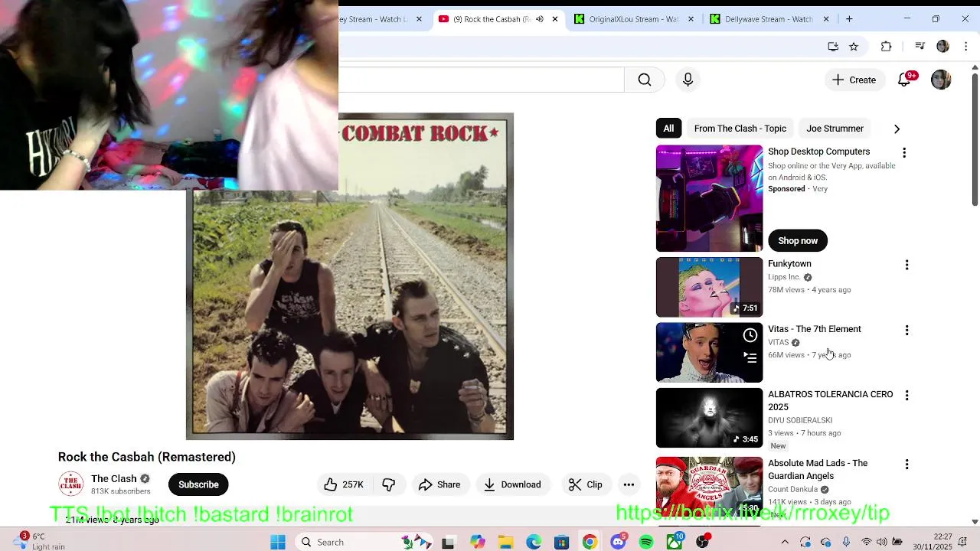Show hidden system tray icons

[x=785, y=542]
